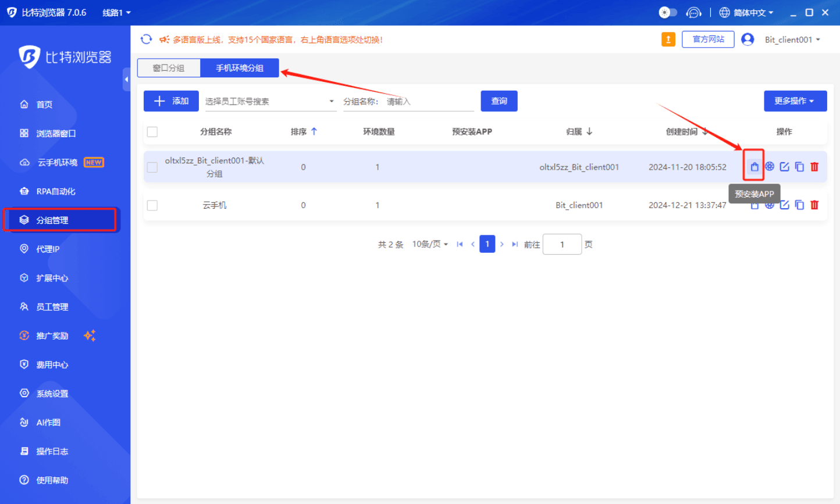This screenshot has width=840, height=504.
Task: Click the orange upgrade arrow icon
Action: [668, 40]
